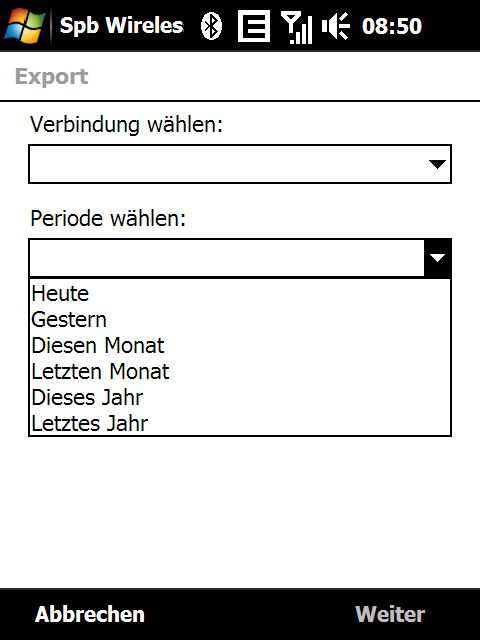This screenshot has height=640, width=480.
Task: Select Heute from the period list
Action: click(x=240, y=293)
